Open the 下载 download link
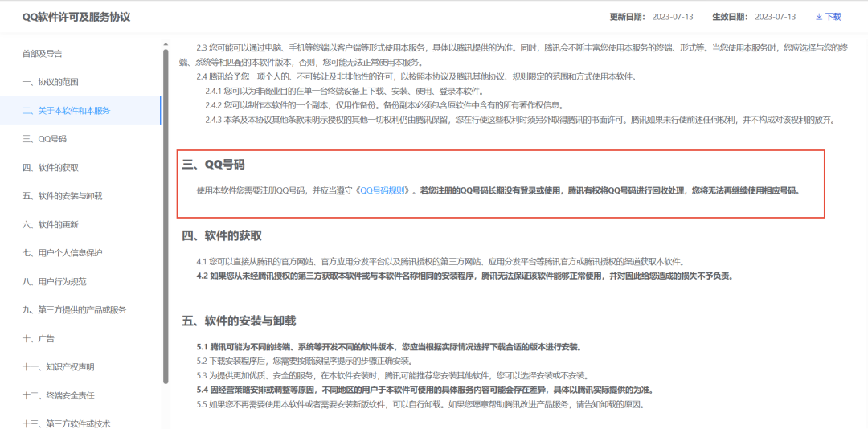The image size is (868, 429). click(x=833, y=17)
